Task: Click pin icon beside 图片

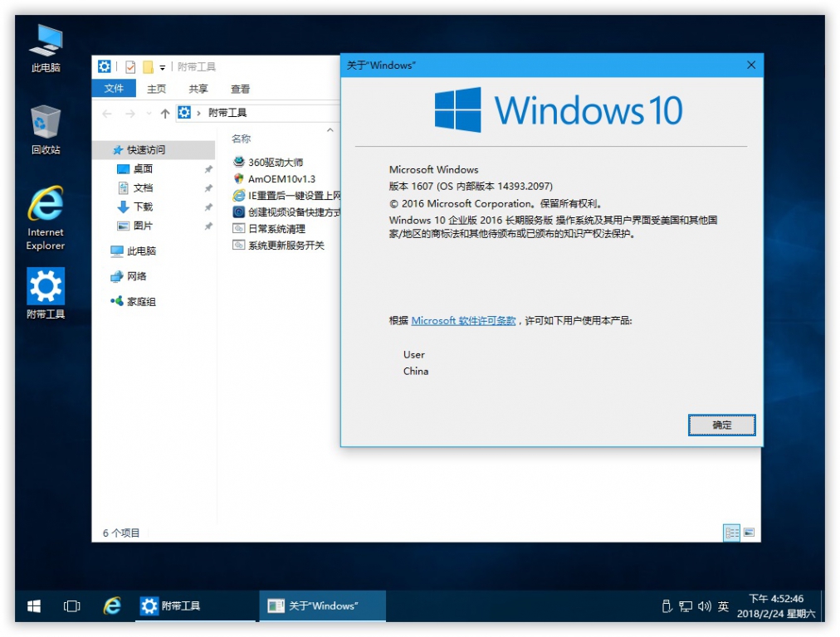Action: pos(208,226)
